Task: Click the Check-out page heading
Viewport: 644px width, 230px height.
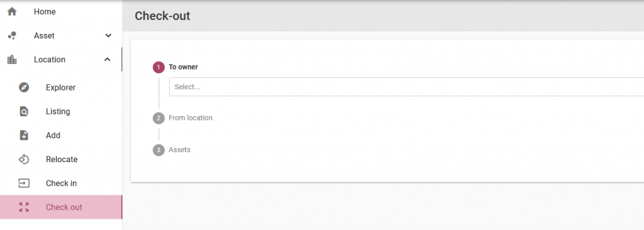Action: pyautogui.click(x=163, y=16)
